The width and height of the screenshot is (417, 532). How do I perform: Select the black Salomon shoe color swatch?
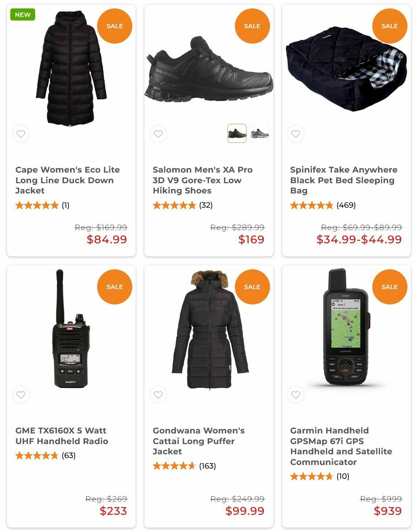point(237,133)
